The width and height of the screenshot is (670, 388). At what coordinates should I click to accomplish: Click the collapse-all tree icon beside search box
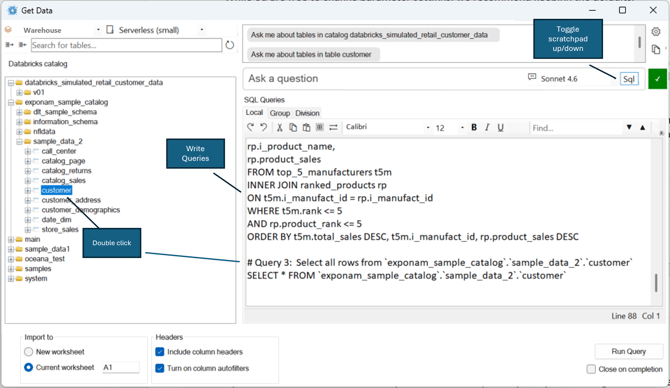[23, 45]
